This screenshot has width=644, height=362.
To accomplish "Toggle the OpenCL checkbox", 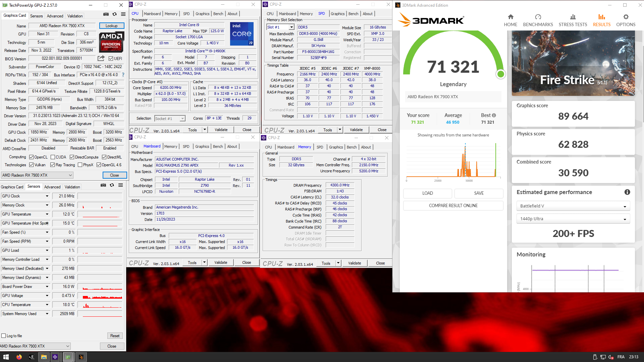I will coord(31,157).
